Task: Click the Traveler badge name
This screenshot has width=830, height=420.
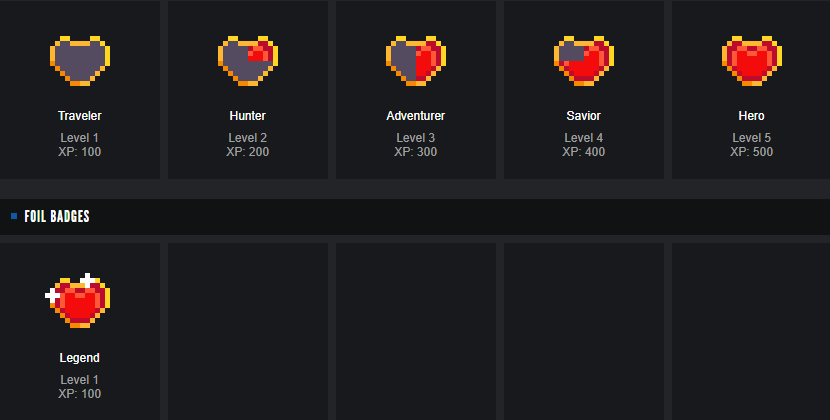Action: 79,115
